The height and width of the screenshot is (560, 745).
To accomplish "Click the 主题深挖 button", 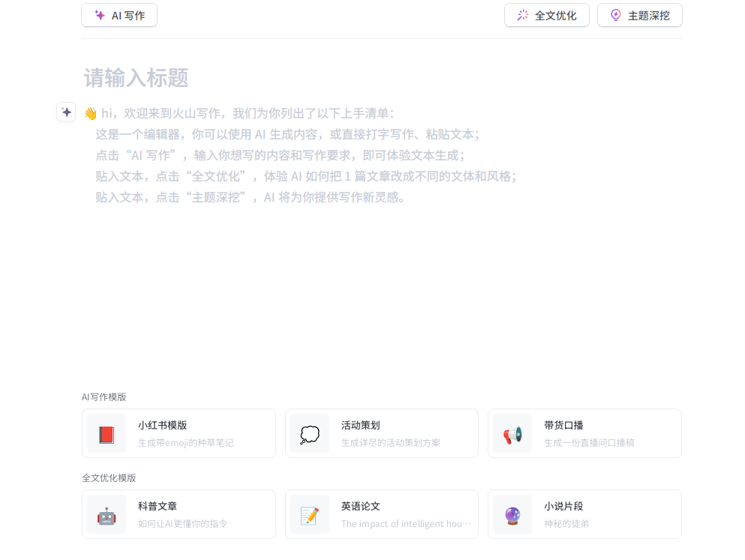I will tap(639, 14).
